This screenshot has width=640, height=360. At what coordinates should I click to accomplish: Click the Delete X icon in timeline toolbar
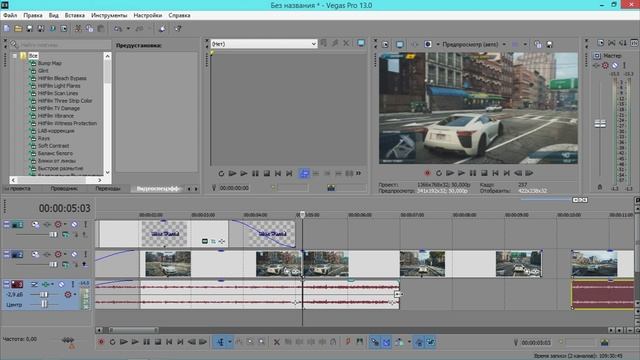(276, 342)
